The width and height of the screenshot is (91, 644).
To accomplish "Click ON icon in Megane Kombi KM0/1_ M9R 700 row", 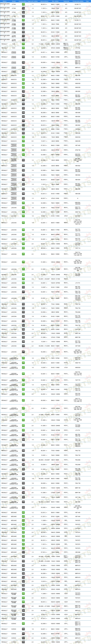I will 23,606.
